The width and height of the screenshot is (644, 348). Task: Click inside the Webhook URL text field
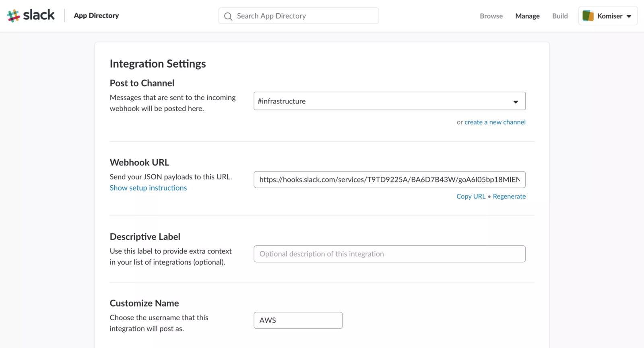pyautogui.click(x=389, y=180)
